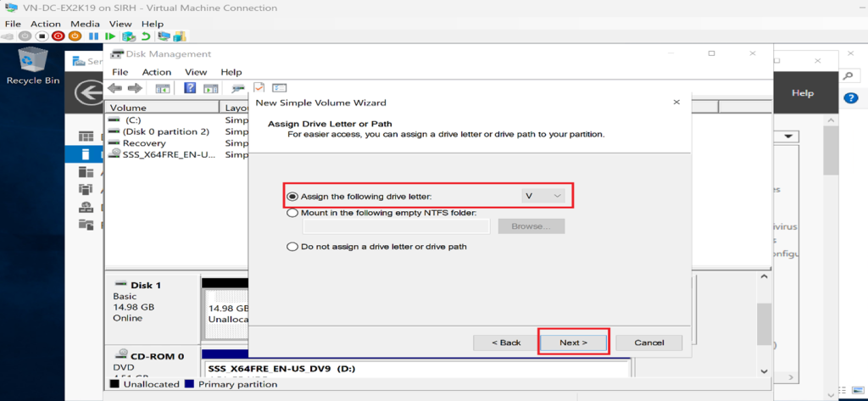
Task: Select 'Assign the following drive letter' option
Action: [293, 196]
